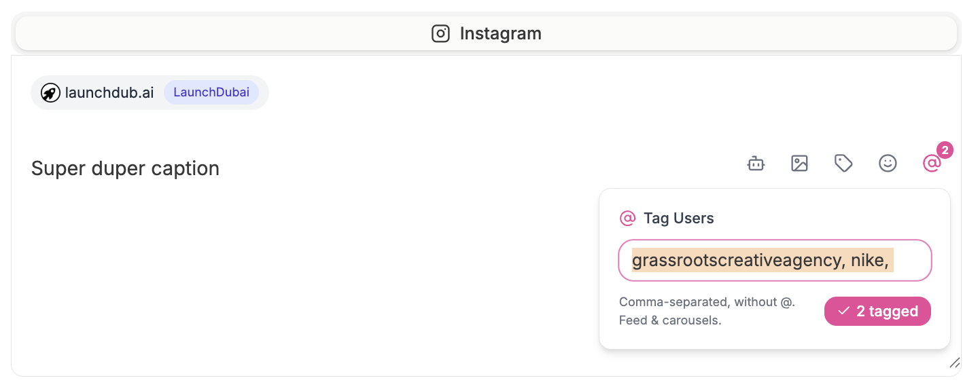The width and height of the screenshot is (980, 391).
Task: Click the pink 2 notification badge
Action: point(945,150)
